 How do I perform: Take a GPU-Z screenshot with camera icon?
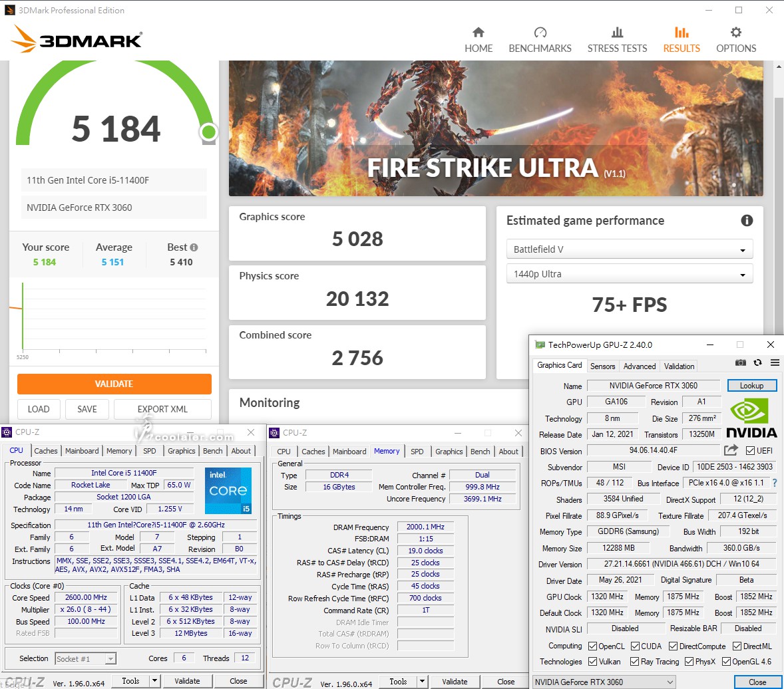(x=741, y=362)
